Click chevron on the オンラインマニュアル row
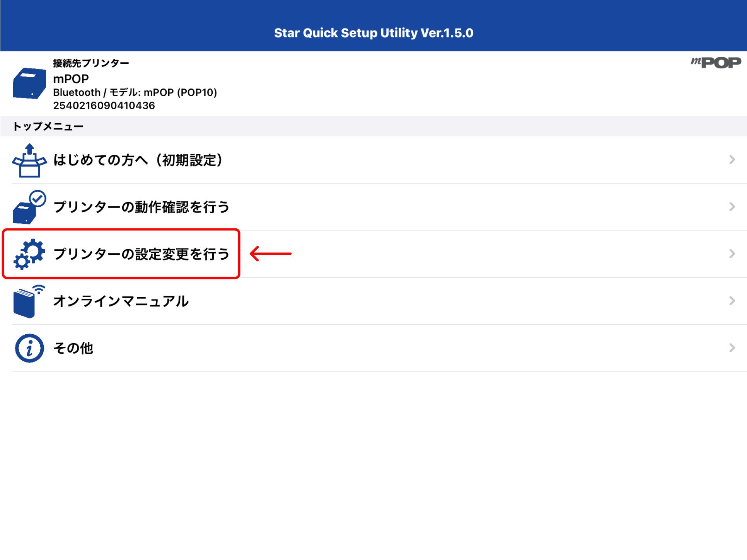The height and width of the screenshot is (560, 747). point(732,301)
